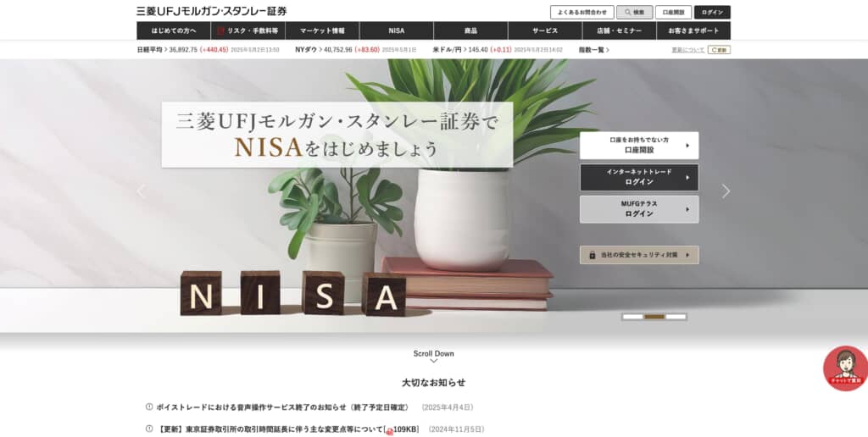Open the chat assistant avatar icon
The height and width of the screenshot is (437, 868).
pyautogui.click(x=845, y=368)
